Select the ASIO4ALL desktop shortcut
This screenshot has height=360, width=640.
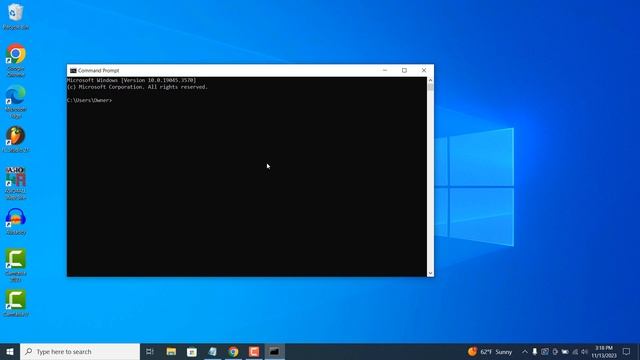click(x=16, y=183)
